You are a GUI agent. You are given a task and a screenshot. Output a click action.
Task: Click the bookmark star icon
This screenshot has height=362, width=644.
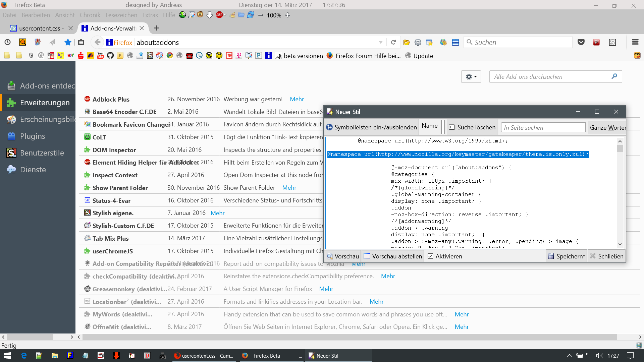coord(68,42)
